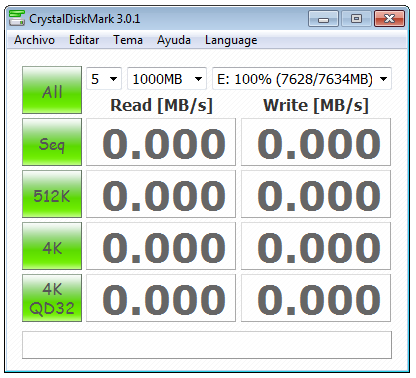
Task: Start the Seq sequential test
Action: [52, 142]
